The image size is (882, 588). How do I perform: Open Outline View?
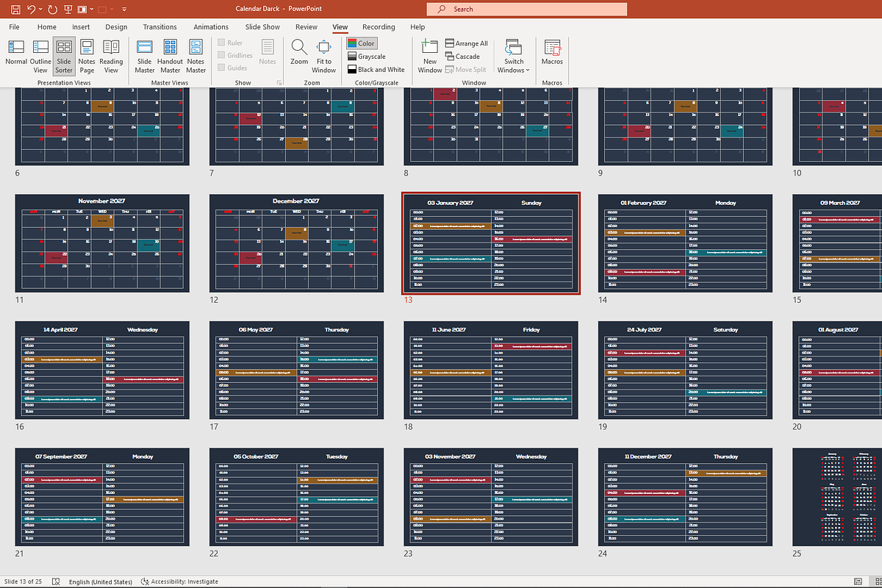tap(40, 57)
